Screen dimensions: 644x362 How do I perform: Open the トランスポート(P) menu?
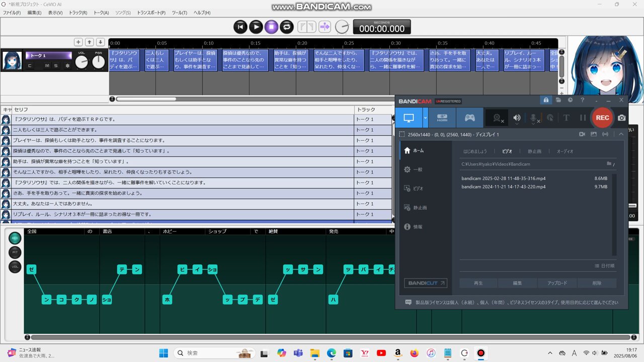pyautogui.click(x=151, y=13)
